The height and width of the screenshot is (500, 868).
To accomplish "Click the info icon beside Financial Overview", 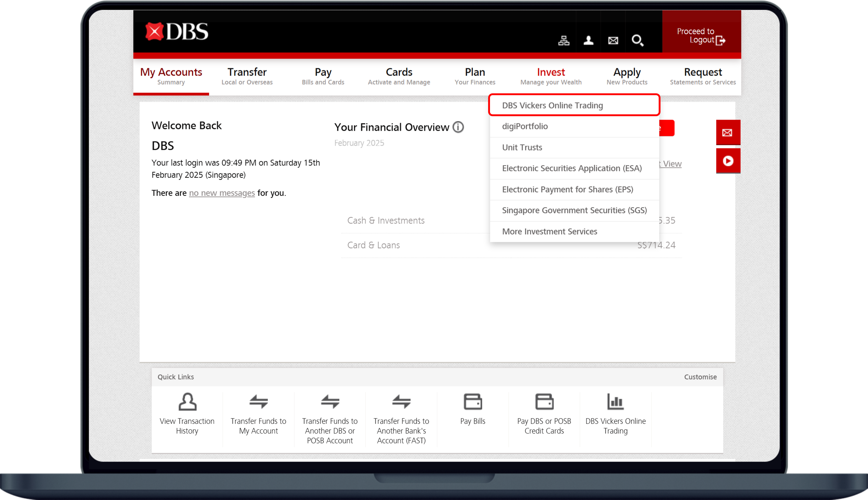I will tap(458, 127).
